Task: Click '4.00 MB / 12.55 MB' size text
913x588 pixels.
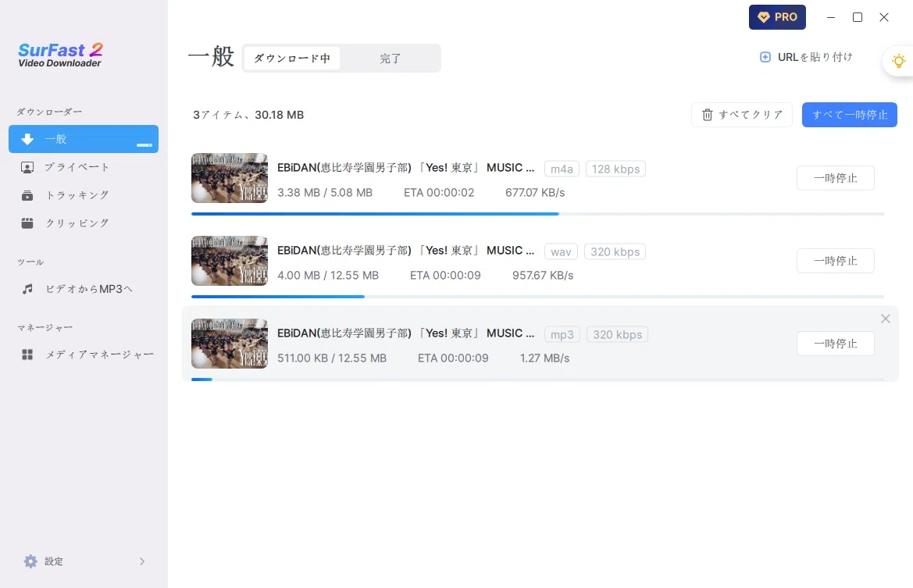Action: click(x=328, y=276)
